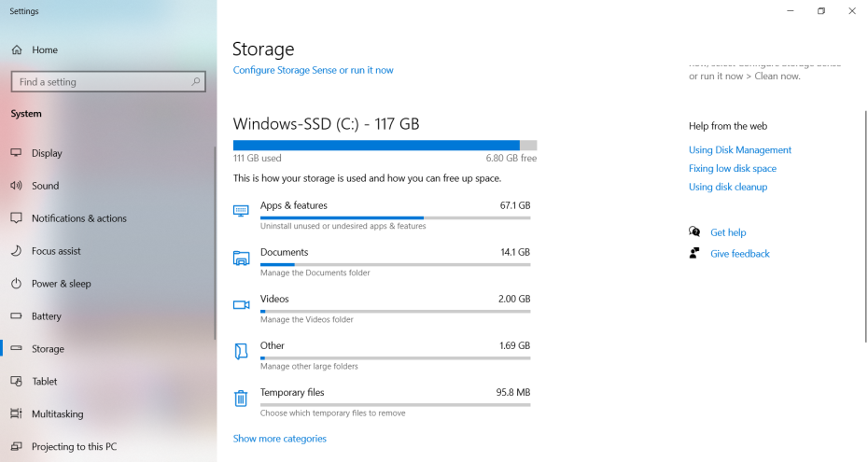Click the Find a setting search box
This screenshot has width=868, height=462.
pyautogui.click(x=101, y=82)
